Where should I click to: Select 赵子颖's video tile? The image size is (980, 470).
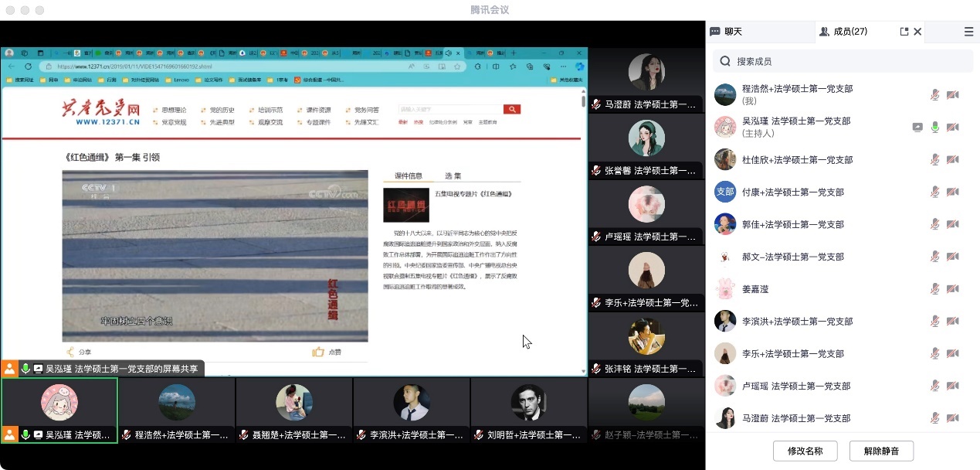coord(646,410)
